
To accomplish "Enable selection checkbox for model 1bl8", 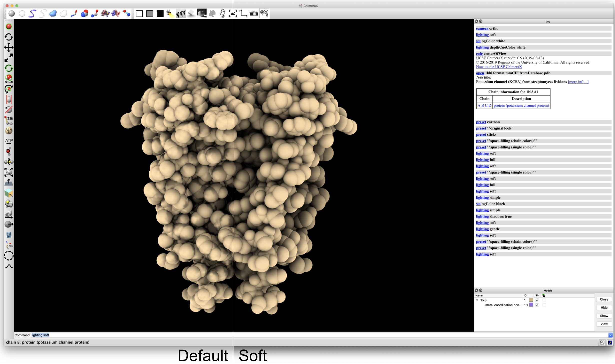I will (544, 300).
